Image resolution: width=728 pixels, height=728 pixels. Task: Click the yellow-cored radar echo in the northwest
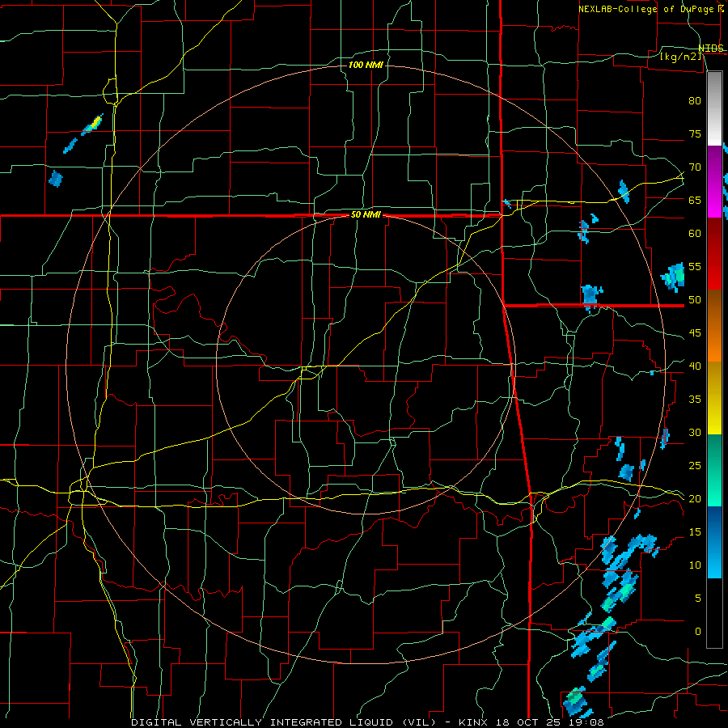pyautogui.click(x=92, y=125)
